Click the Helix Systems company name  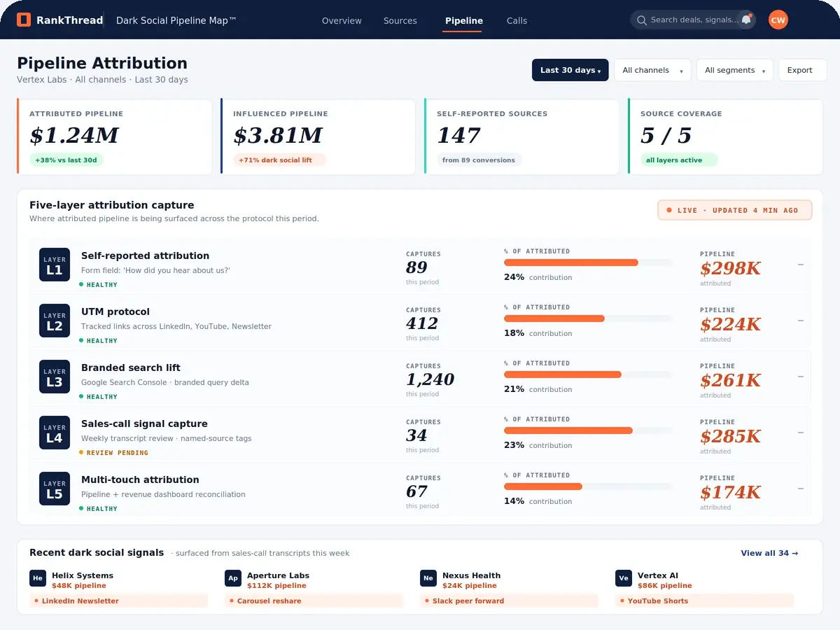click(x=83, y=575)
